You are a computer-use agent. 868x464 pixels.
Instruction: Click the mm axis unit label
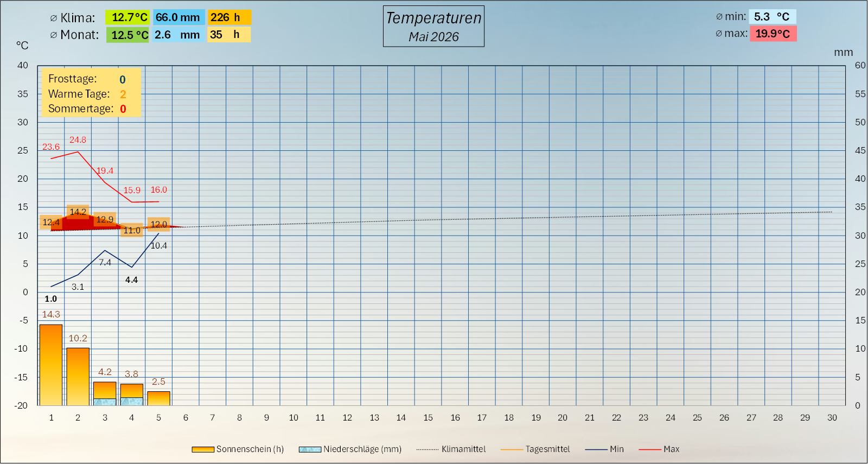coord(844,53)
